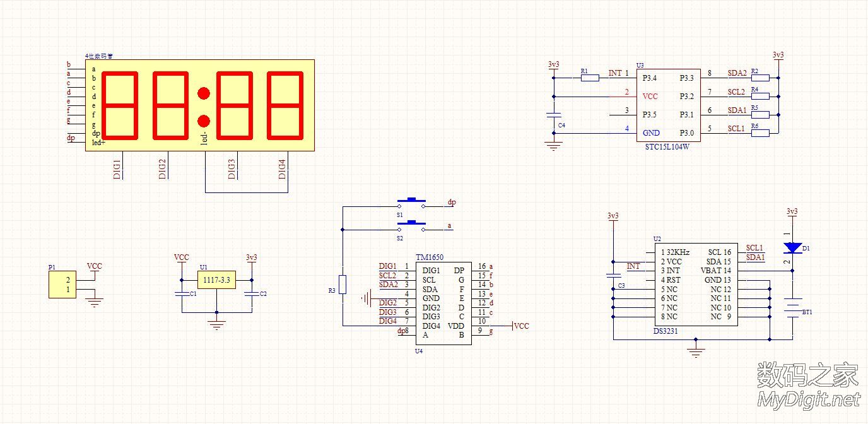This screenshot has height=424, width=868.
Task: Select the STC15L104W microcontroller U3
Action: (668, 105)
